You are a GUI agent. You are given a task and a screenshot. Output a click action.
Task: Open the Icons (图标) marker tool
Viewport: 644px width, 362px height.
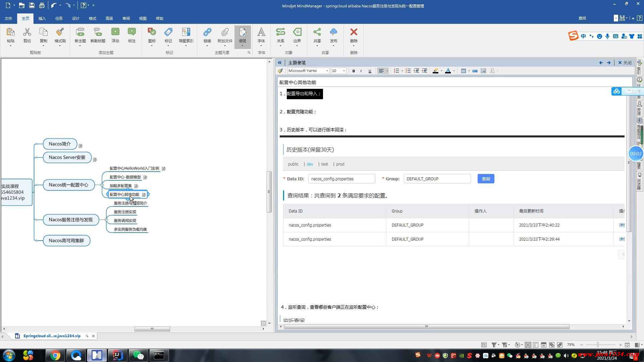pyautogui.click(x=152, y=36)
